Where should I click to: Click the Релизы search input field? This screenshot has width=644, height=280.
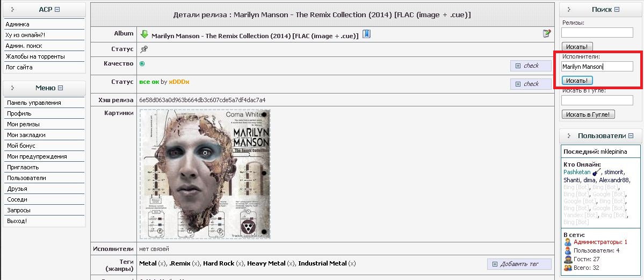597,32
